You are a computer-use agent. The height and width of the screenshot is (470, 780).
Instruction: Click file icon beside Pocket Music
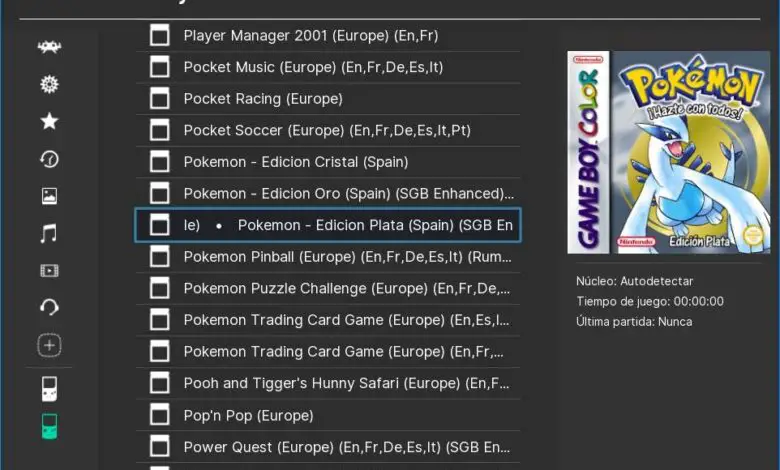pyautogui.click(x=160, y=67)
